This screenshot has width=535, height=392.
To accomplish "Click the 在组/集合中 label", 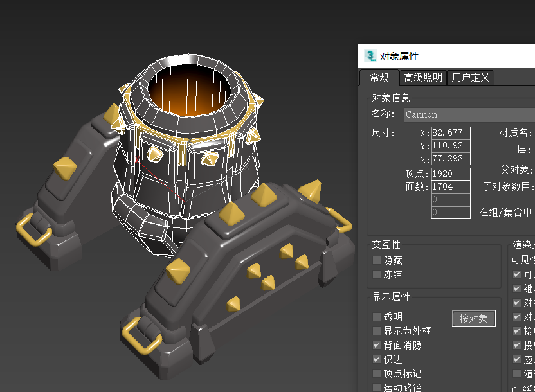I will point(505,212).
